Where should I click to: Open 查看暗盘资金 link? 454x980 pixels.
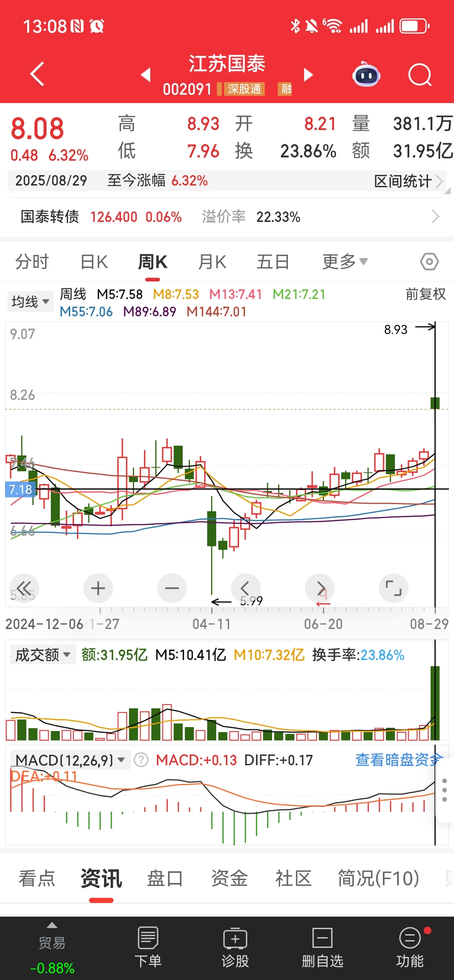click(x=399, y=760)
